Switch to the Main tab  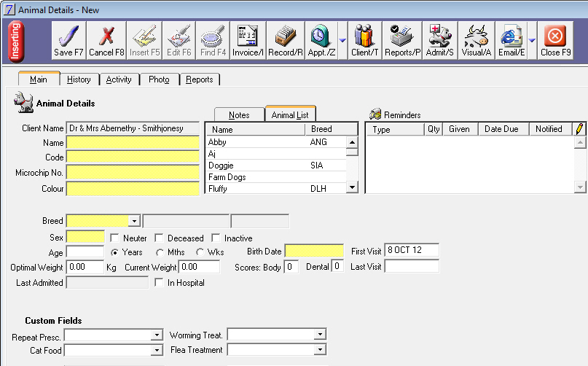39,79
